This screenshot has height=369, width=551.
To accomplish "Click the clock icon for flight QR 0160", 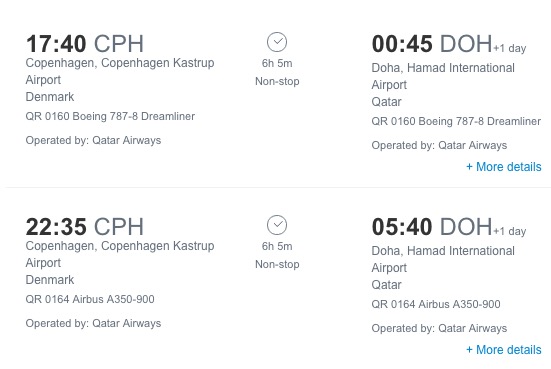I will pyautogui.click(x=277, y=42).
